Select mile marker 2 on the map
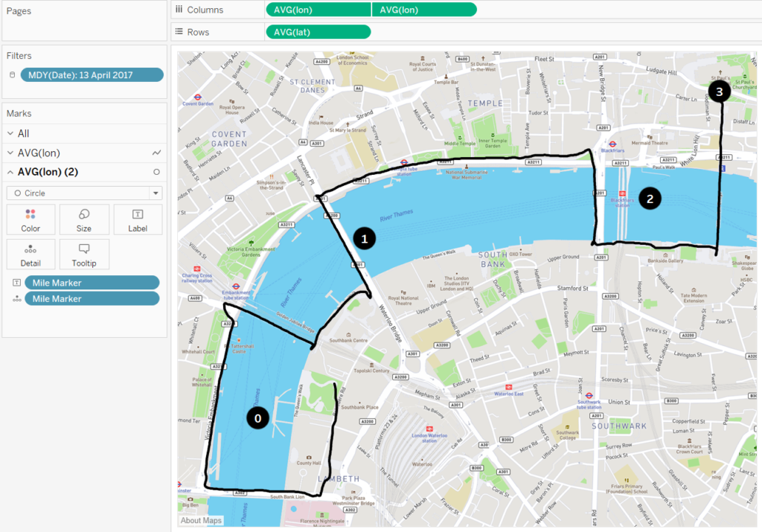762x532 pixels. [x=650, y=198]
